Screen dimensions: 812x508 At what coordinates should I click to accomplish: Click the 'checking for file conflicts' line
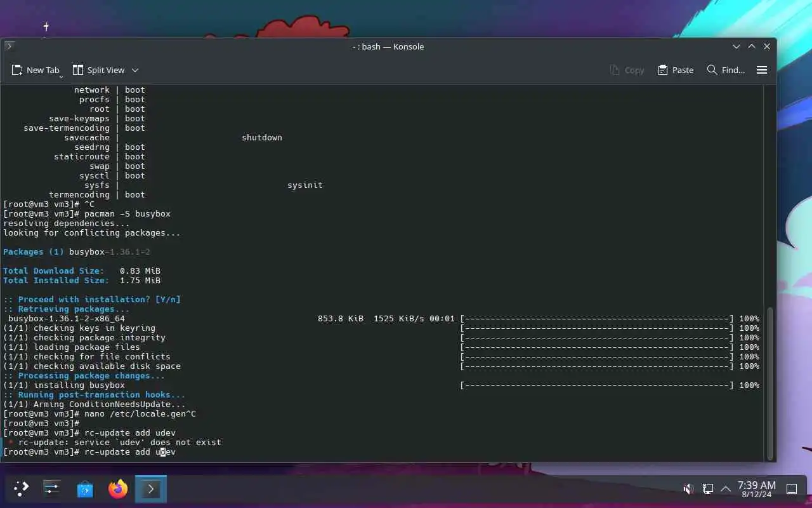[87, 356]
